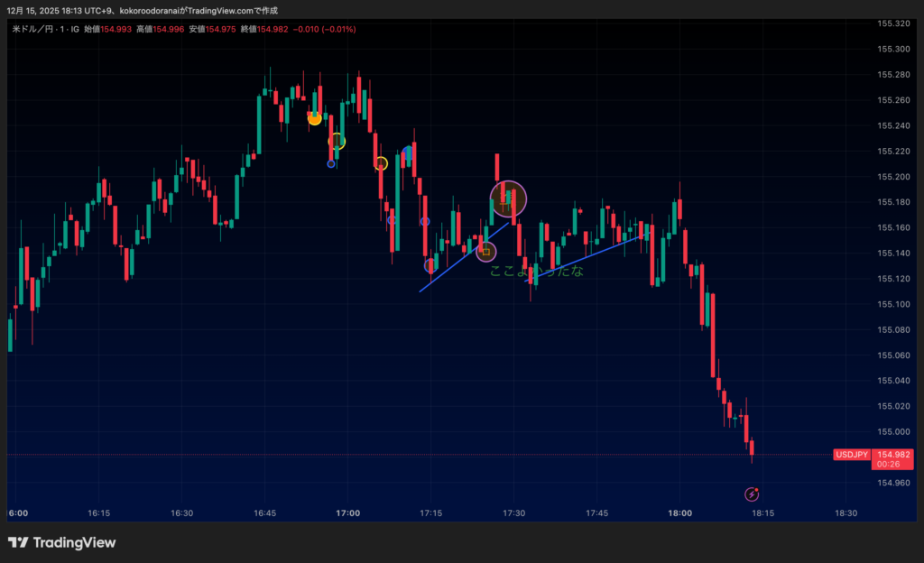This screenshot has width=924, height=563.
Task: Click the green text note ここよかったな
Action: 536,270
